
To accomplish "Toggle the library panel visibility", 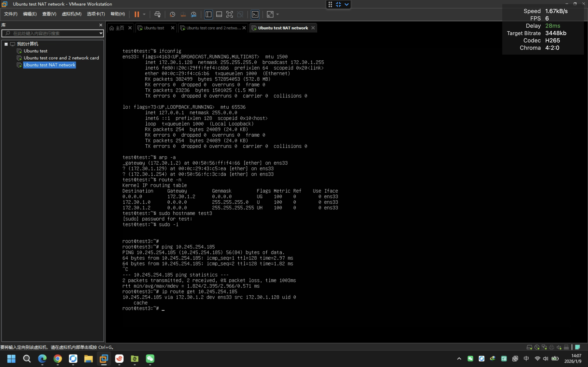I will click(208, 14).
